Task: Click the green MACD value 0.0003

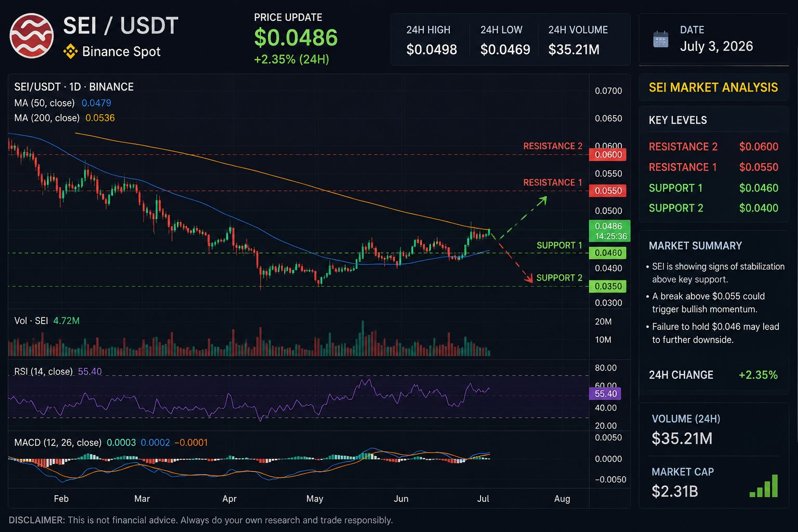Action: (121, 443)
